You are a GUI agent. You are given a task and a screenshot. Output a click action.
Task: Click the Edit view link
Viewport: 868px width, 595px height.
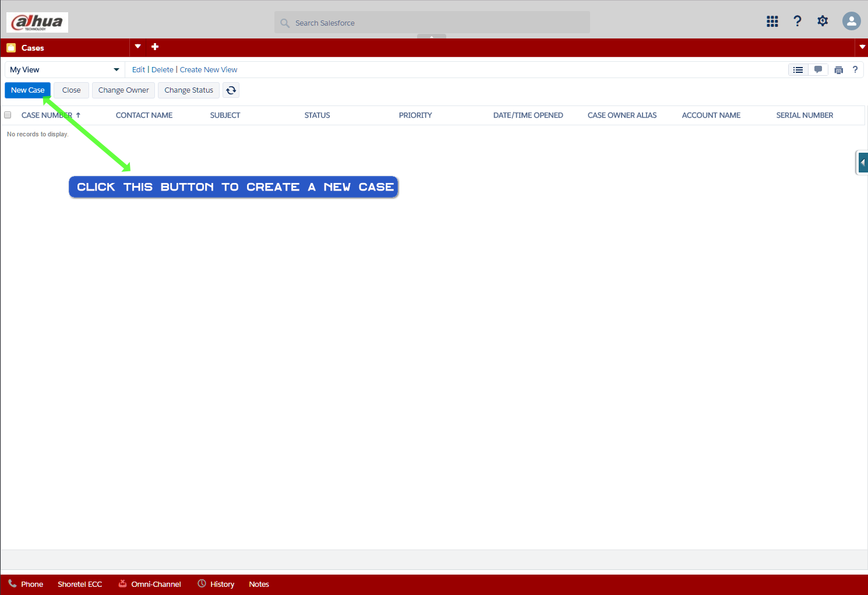(139, 70)
